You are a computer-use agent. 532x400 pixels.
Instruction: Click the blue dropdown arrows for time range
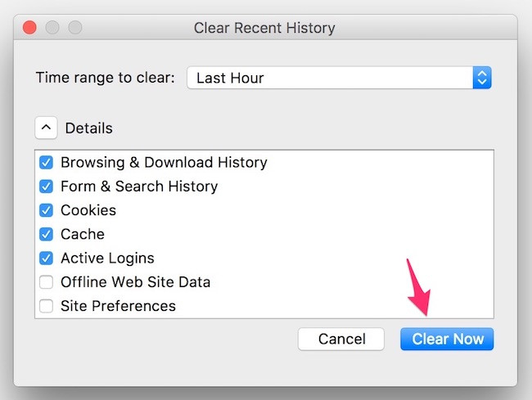click(x=482, y=78)
